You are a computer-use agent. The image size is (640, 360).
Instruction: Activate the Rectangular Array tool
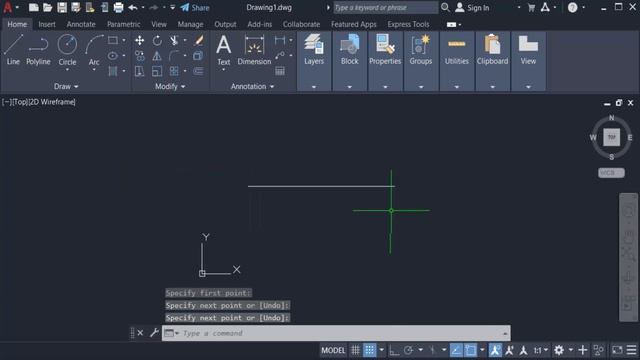coord(174,71)
